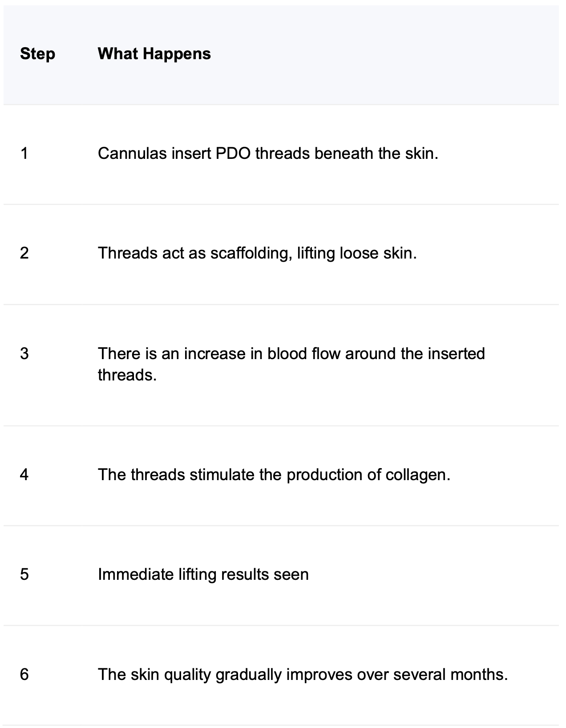Select step number 2 cell

(24, 253)
